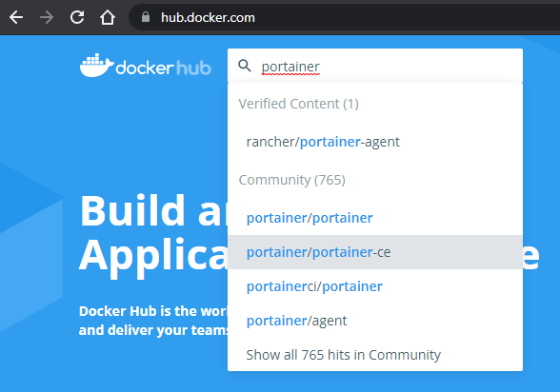This screenshot has width=560, height=392.
Task: Show all 765 hits in Community
Action: (x=375, y=355)
